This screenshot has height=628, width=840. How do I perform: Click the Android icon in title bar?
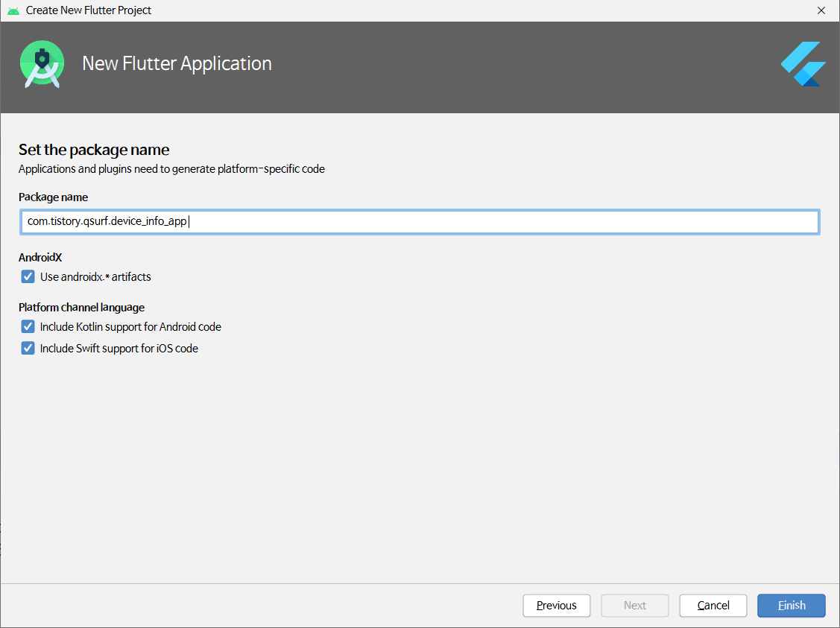[13, 10]
